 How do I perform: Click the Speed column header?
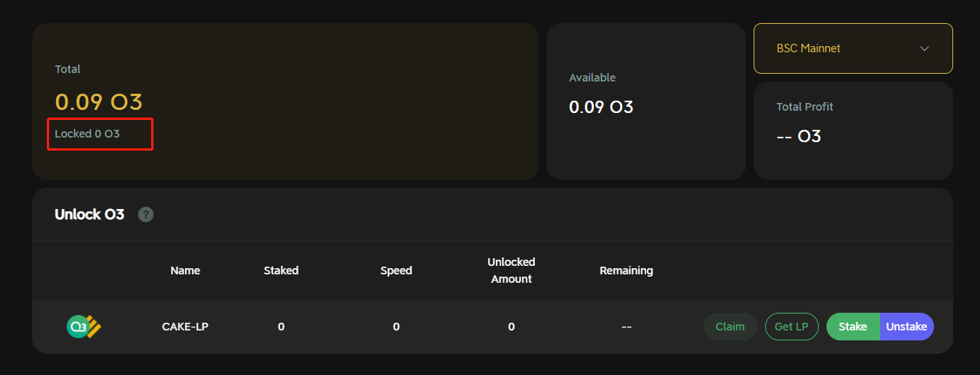point(396,270)
